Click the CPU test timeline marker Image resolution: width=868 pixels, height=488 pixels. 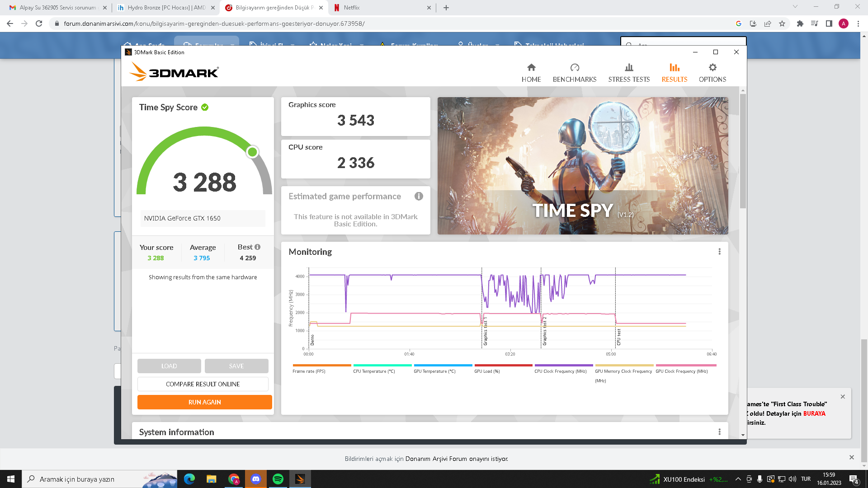tap(618, 337)
